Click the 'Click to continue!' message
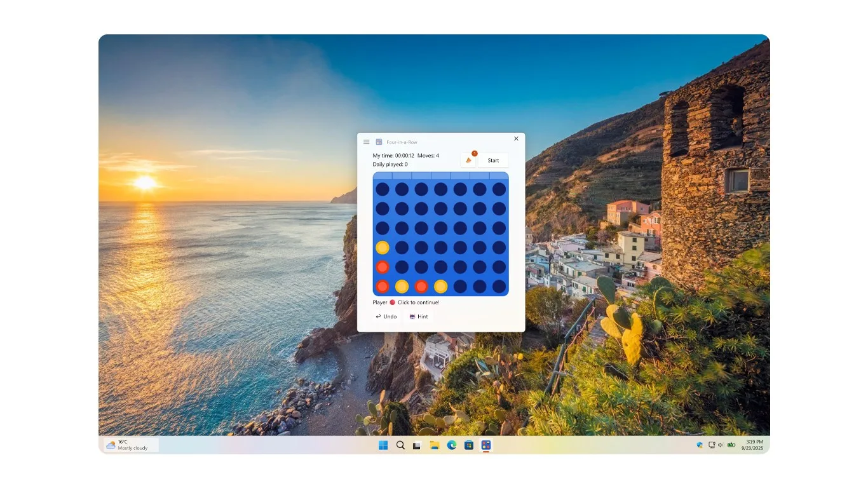The width and height of the screenshot is (868, 488). pyautogui.click(x=418, y=302)
